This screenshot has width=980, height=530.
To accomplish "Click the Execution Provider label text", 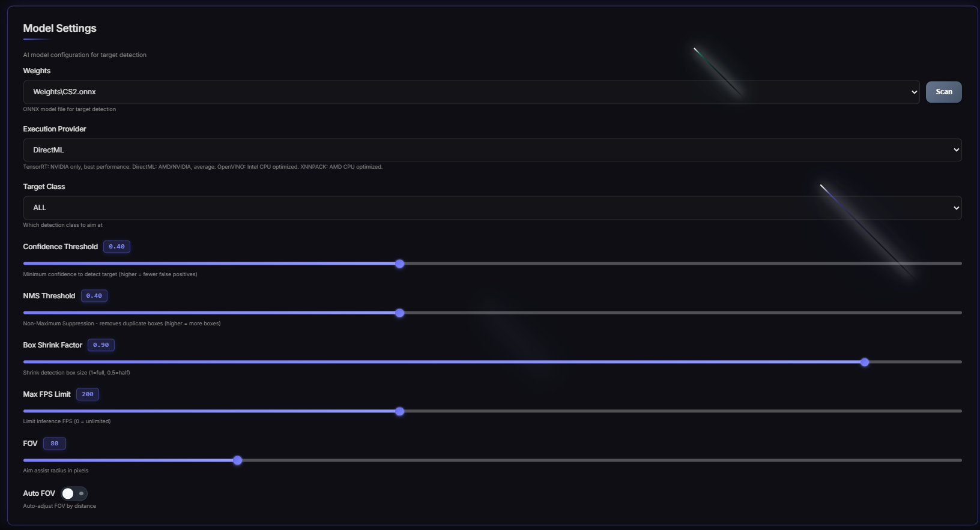I will click(55, 129).
